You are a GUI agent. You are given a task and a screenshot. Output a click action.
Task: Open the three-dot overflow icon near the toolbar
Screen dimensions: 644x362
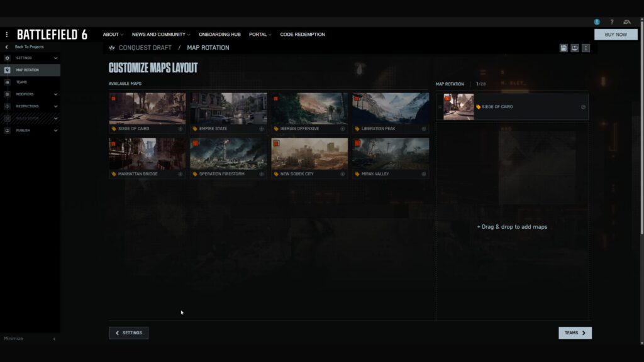tap(587, 47)
